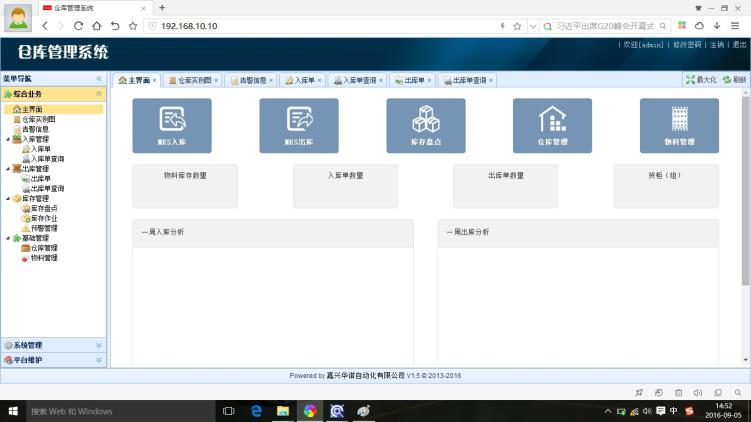The height and width of the screenshot is (422, 751).
Task: Open Edge from the Windows taskbar
Action: point(256,411)
